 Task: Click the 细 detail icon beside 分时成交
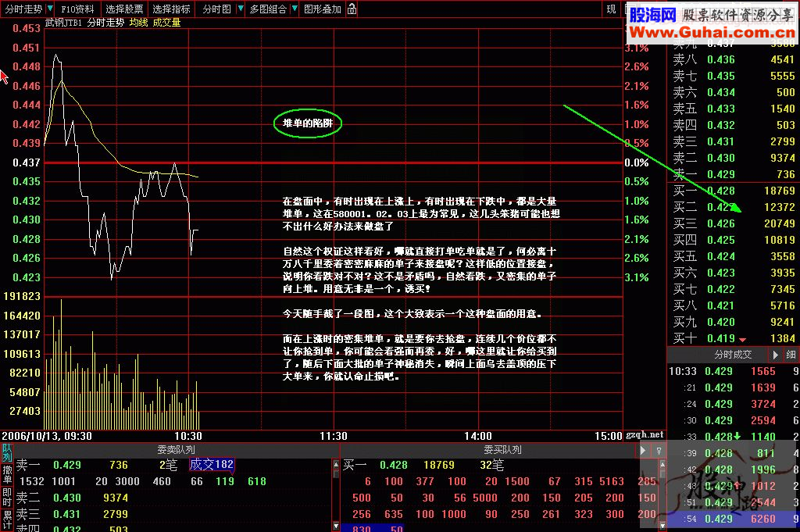click(789, 354)
